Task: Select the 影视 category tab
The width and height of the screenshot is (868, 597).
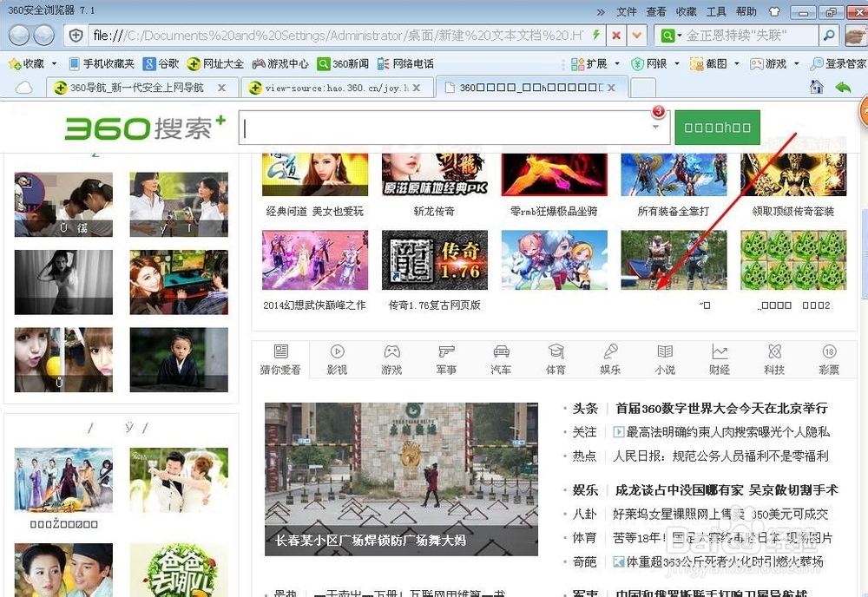Action: tap(337, 359)
